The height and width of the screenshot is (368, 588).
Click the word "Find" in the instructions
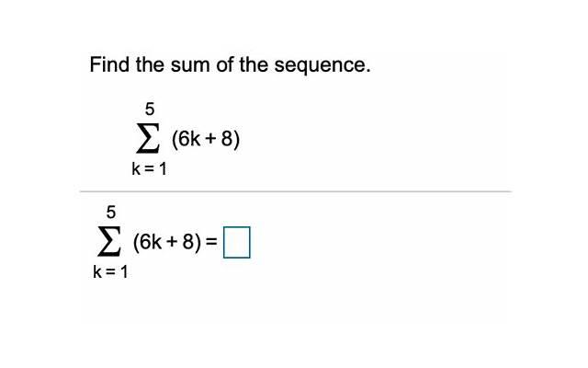pos(109,64)
